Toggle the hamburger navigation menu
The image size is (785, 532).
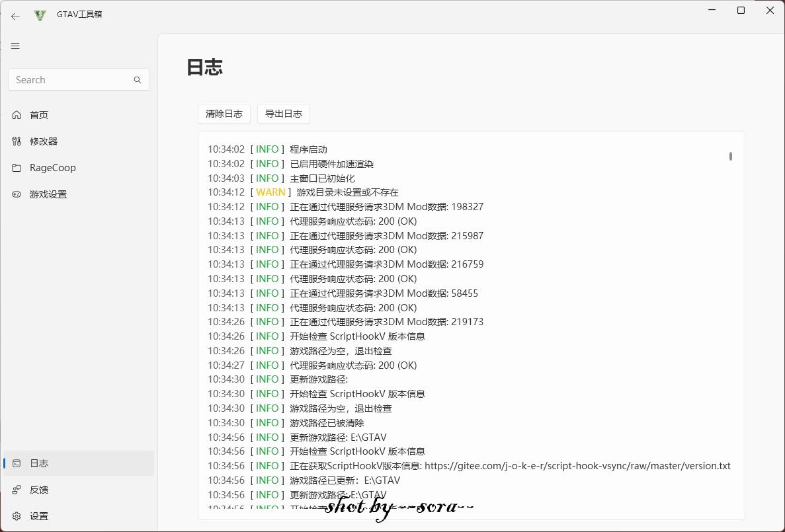click(x=15, y=46)
